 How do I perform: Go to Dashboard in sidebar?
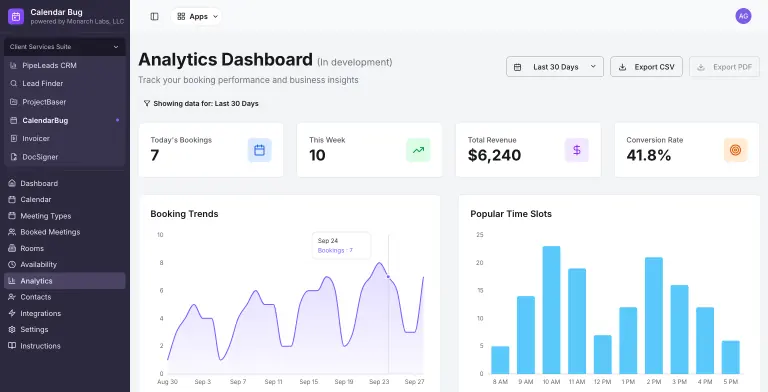[64, 183]
